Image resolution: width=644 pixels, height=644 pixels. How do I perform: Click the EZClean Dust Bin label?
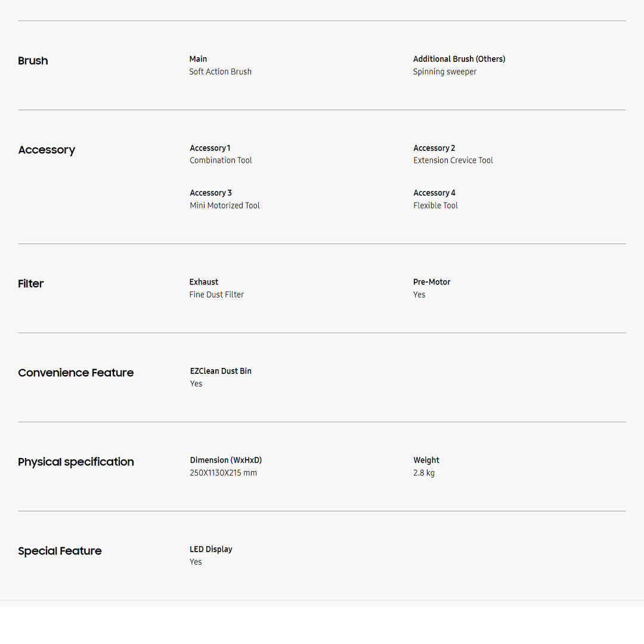click(221, 371)
